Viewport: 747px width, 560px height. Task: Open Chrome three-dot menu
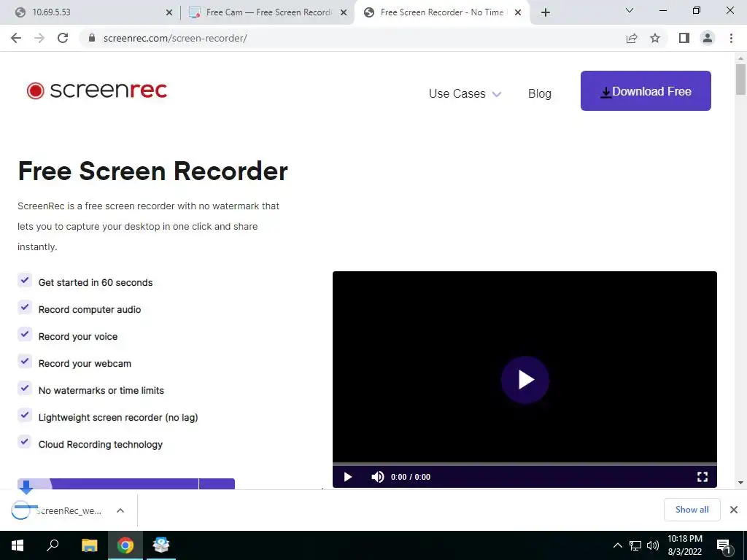click(x=731, y=38)
